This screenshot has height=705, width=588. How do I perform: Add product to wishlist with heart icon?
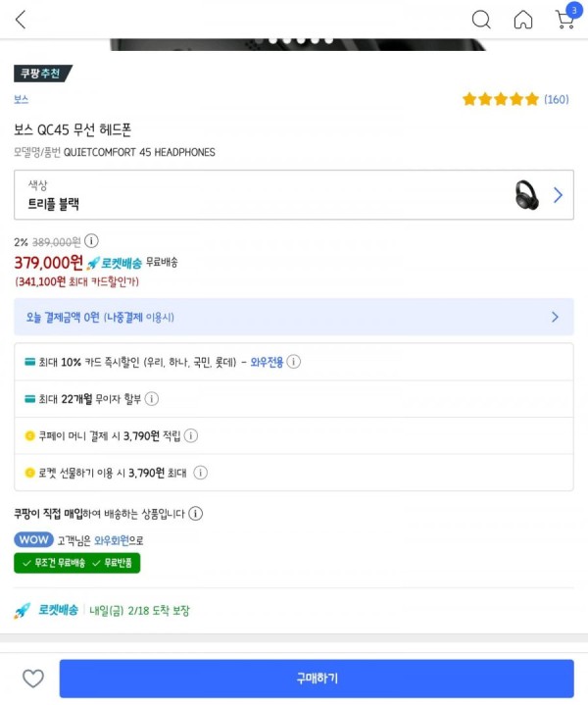click(33, 678)
